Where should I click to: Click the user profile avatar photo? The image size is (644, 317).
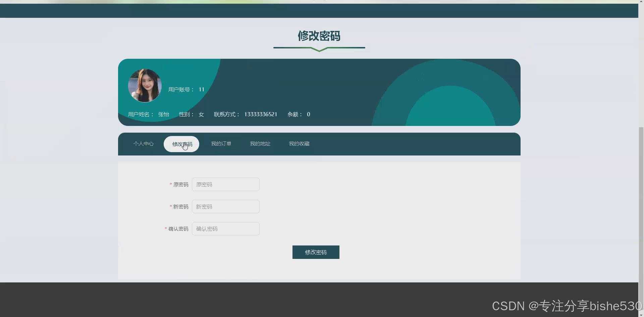(x=145, y=86)
